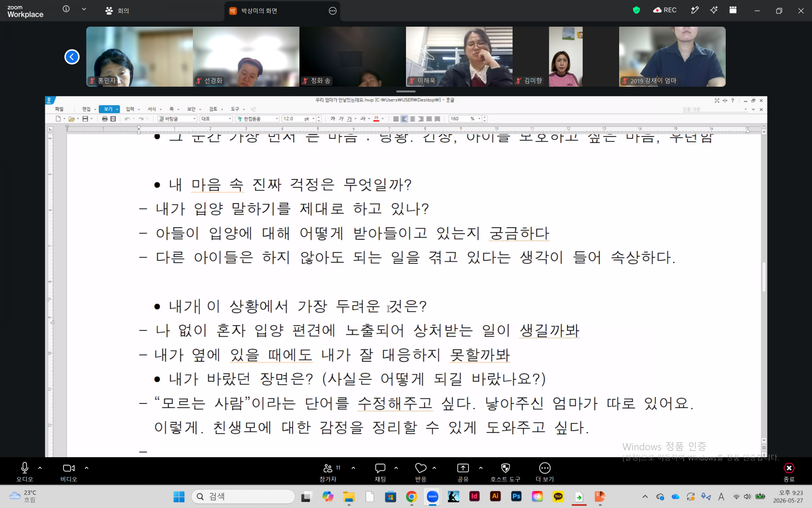812x508 pixels.
Task: Open the 채팅 chat panel
Action: [380, 472]
